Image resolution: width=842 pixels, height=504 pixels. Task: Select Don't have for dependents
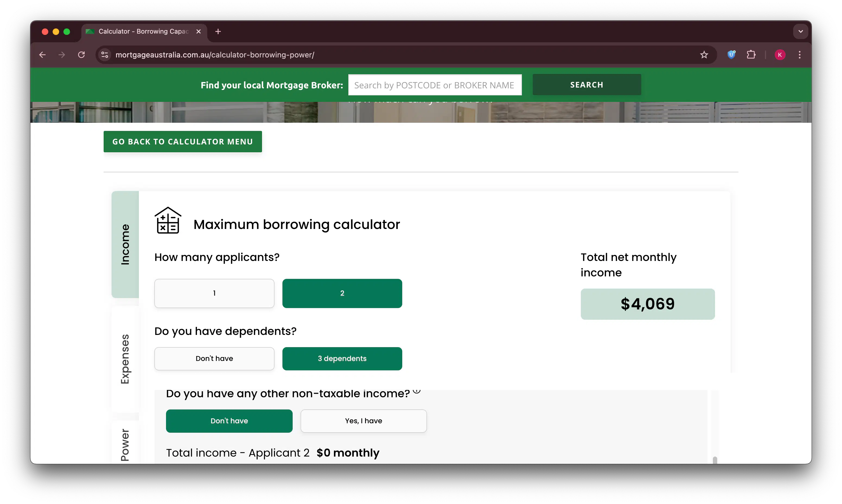click(x=214, y=358)
